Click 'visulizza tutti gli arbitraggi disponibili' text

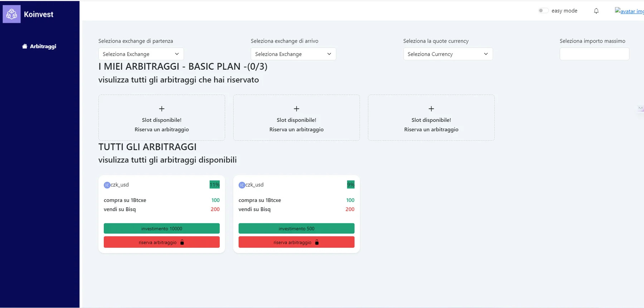coord(167,160)
